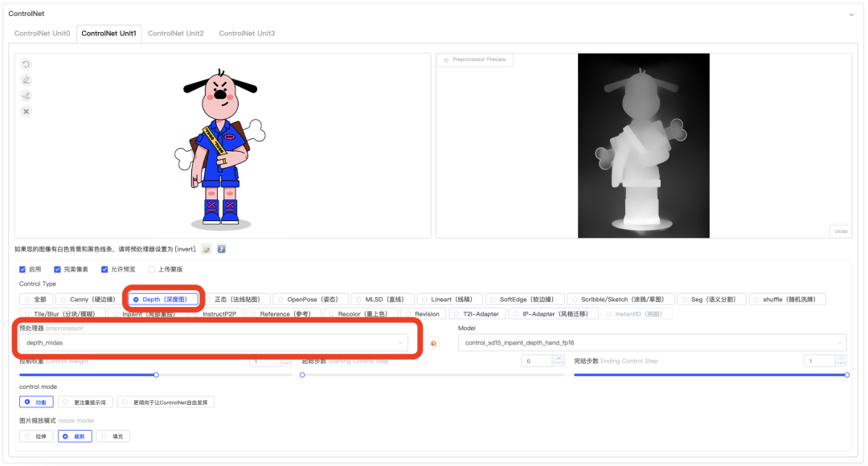Select the Canny (硬边缘) control type
Image resolution: width=868 pixels, height=466 pixels.
point(88,300)
